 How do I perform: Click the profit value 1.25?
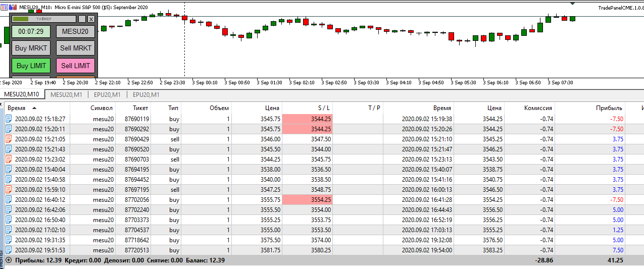pos(618,230)
